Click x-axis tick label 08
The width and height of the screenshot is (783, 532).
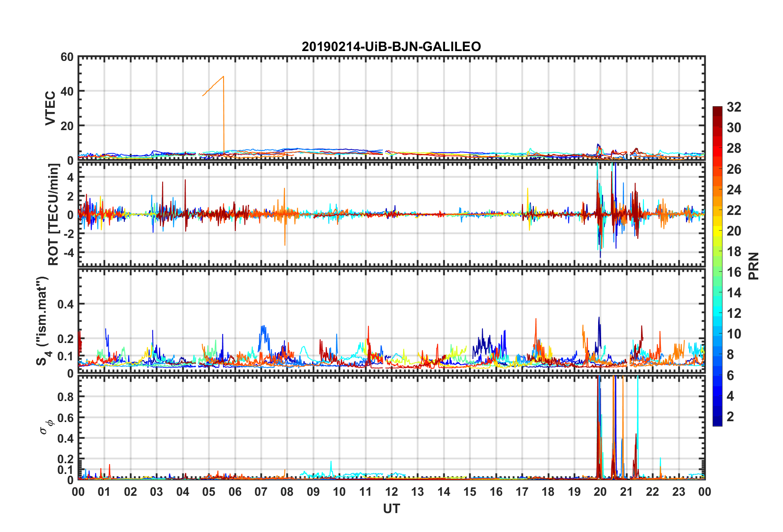[287, 492]
